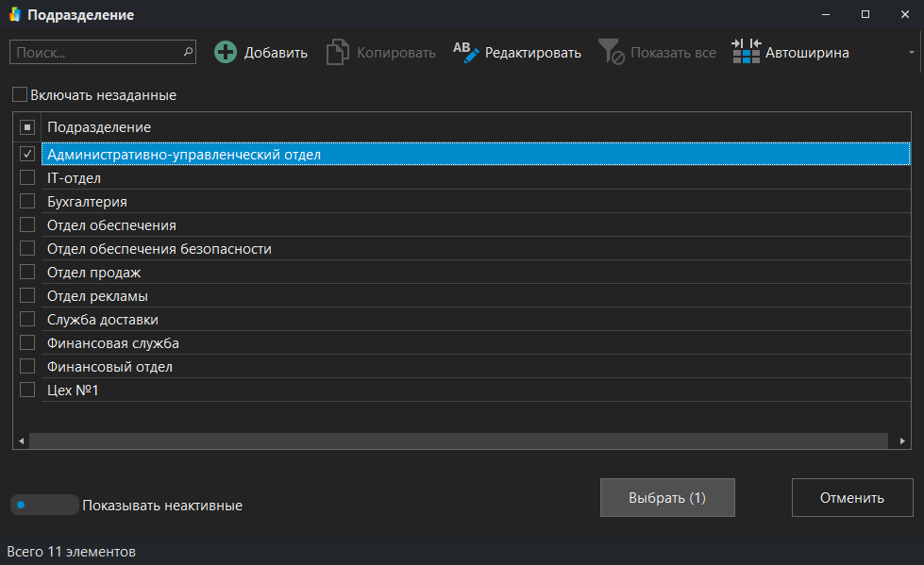Click the Поиск search input field
Image resolution: width=924 pixels, height=565 pixels.
[94, 52]
